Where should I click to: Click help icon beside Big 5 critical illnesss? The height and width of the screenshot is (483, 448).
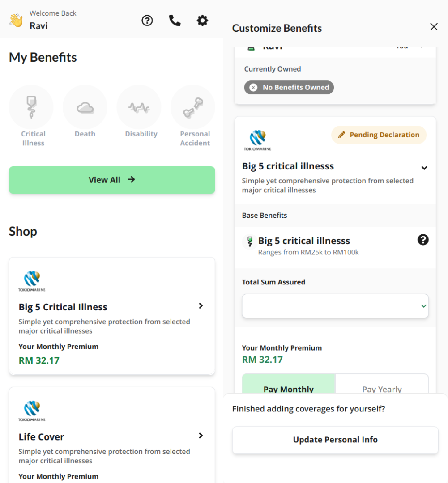pos(423,240)
